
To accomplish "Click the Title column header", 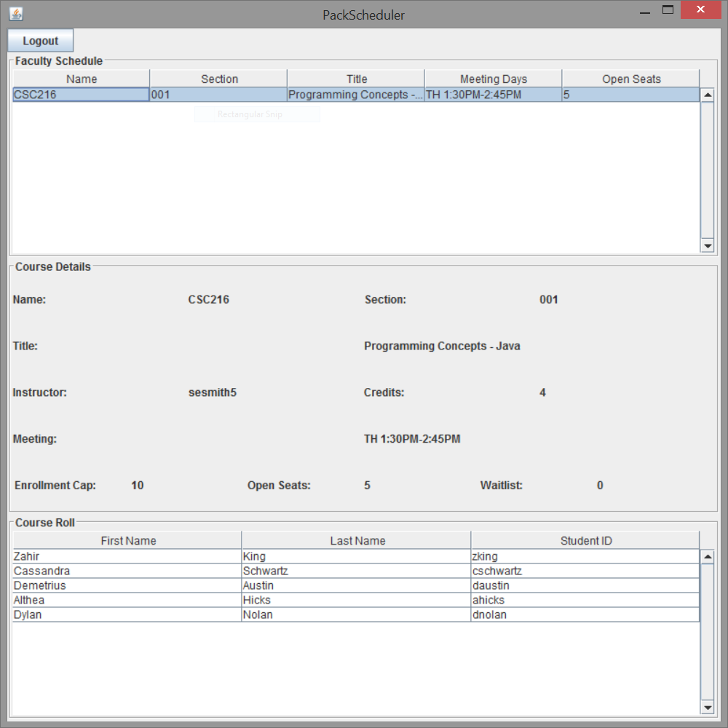I will point(356,79).
